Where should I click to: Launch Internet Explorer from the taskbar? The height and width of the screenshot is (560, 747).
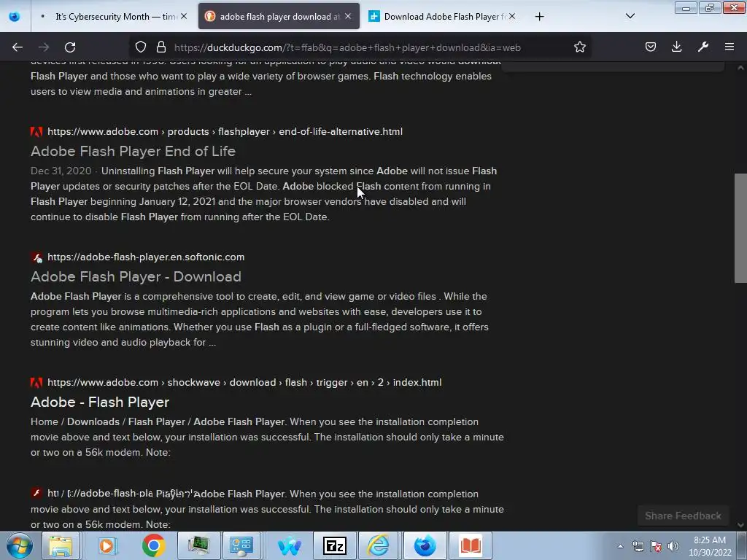(x=379, y=545)
